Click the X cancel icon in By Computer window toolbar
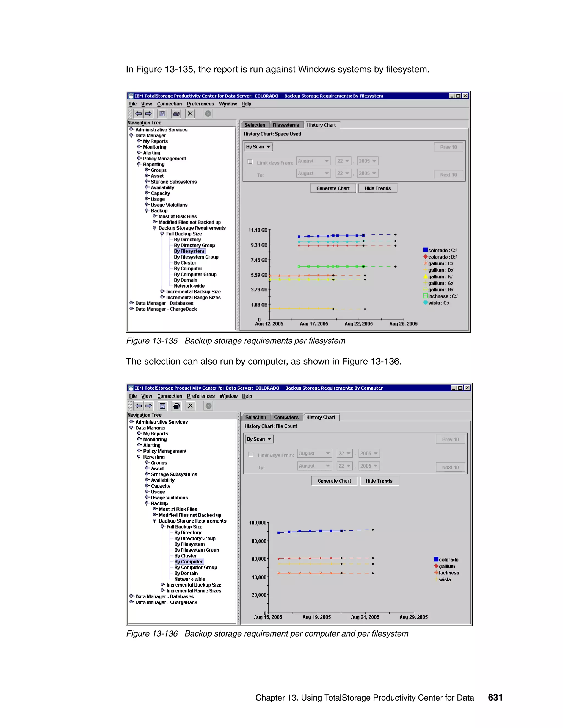This screenshot has width=563, height=728. (x=191, y=406)
